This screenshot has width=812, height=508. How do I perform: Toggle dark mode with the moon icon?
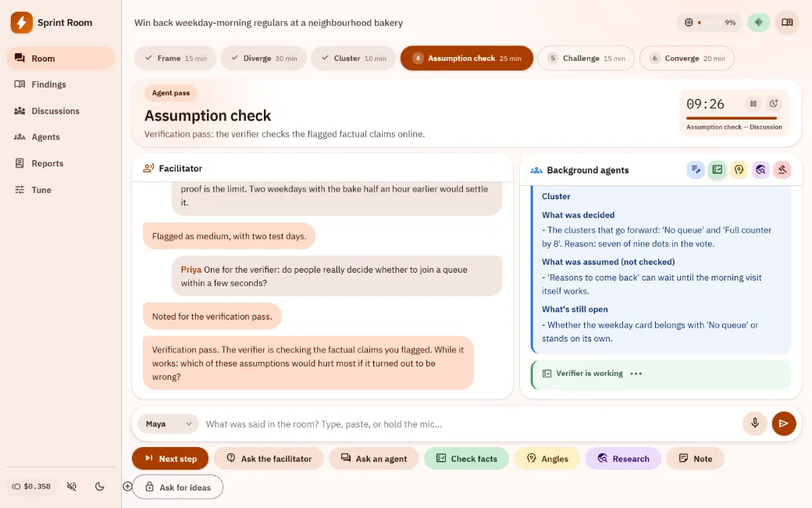coord(99,486)
